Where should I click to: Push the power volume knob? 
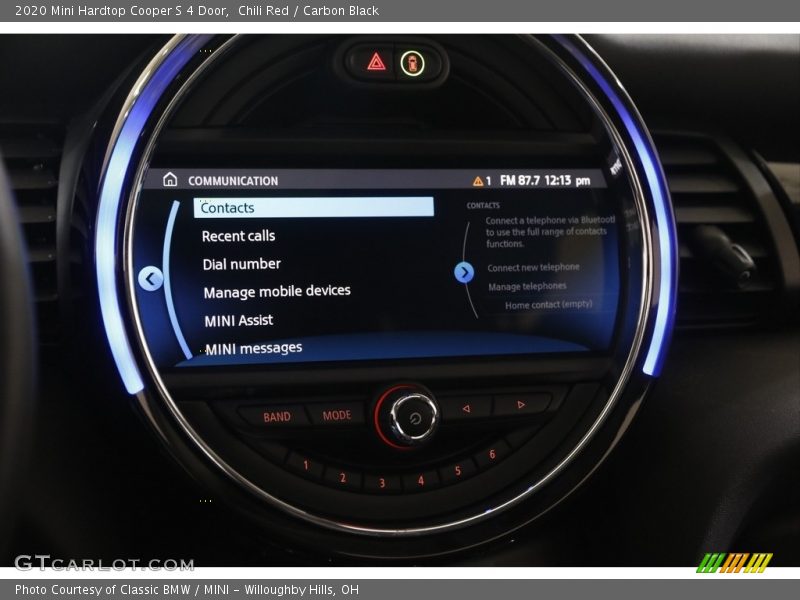[413, 417]
